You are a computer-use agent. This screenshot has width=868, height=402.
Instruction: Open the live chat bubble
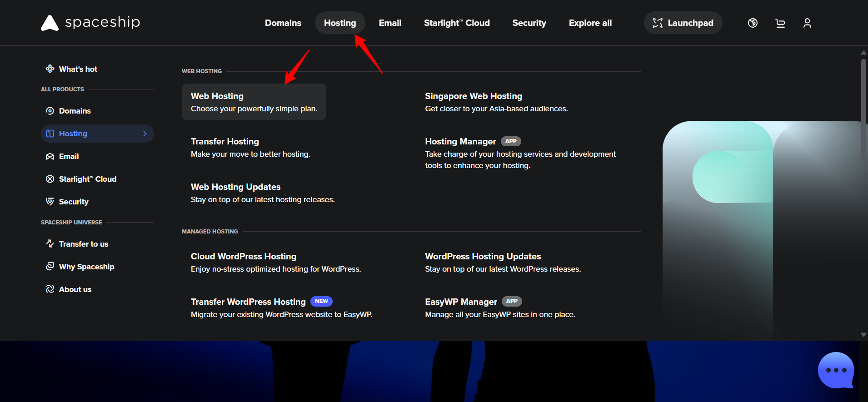tap(836, 370)
